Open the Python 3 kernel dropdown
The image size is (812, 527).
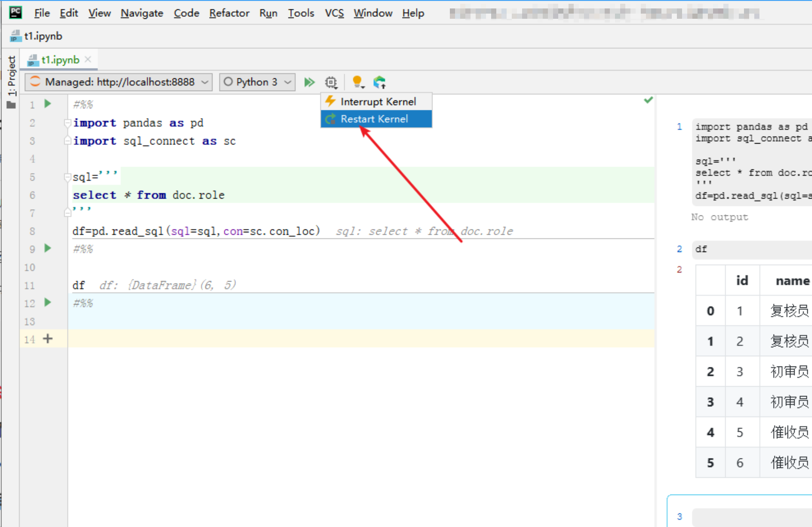[x=257, y=82]
